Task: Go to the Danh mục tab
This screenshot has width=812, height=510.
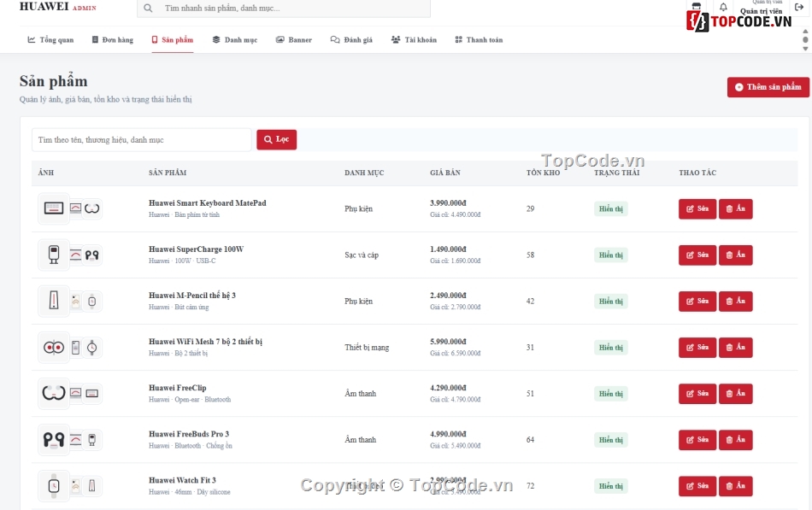Action: (234, 40)
